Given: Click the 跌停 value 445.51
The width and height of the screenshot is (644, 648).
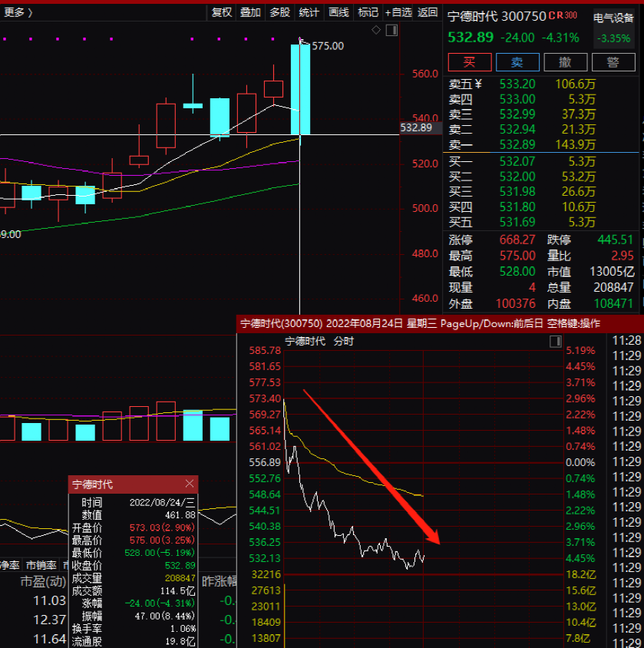Looking at the screenshot, I should point(615,240).
